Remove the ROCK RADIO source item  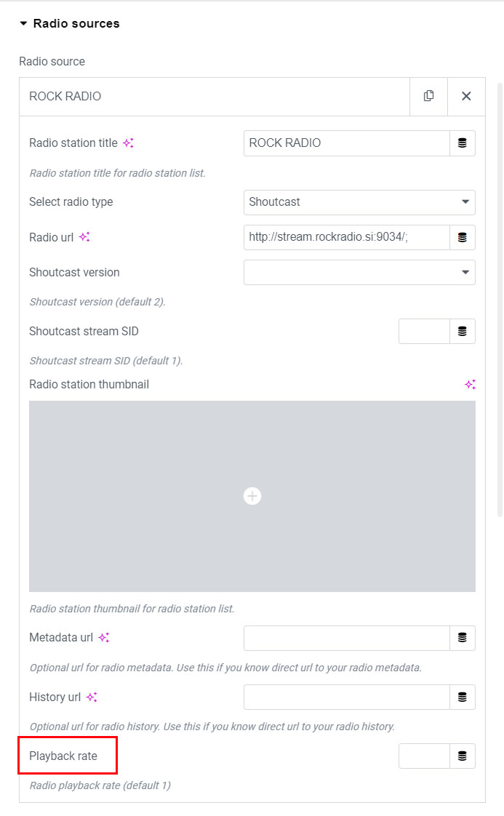click(466, 96)
